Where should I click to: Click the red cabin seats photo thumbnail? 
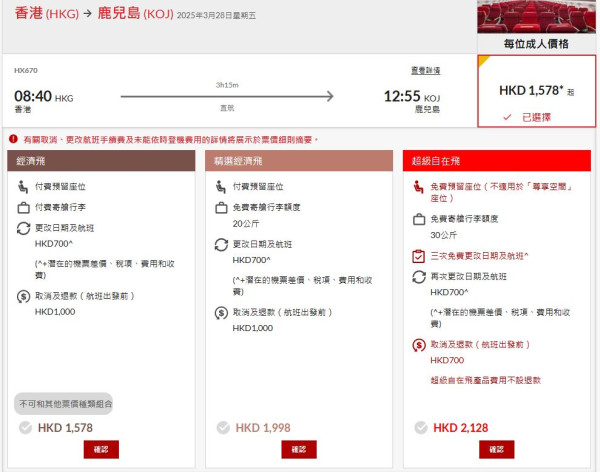536,16
